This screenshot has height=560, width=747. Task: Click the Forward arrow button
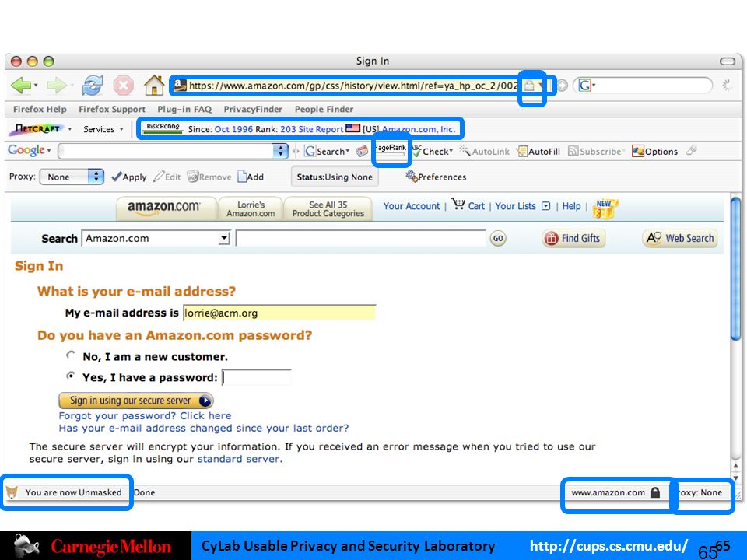tap(56, 86)
